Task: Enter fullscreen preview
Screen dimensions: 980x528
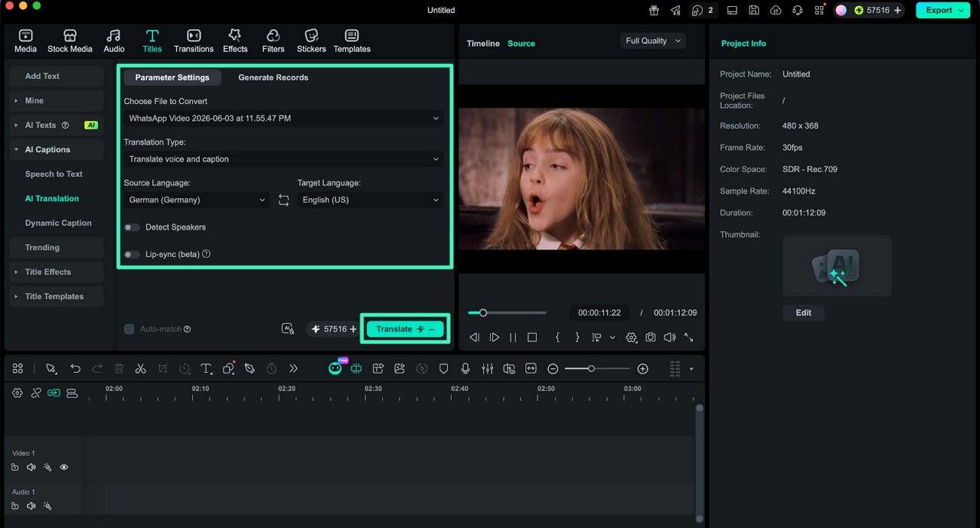Action: coord(688,337)
